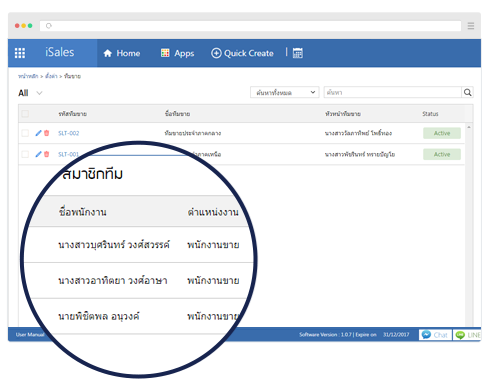The image size is (488, 379).
Task: Open the Quick Create menu
Action: tap(242, 53)
